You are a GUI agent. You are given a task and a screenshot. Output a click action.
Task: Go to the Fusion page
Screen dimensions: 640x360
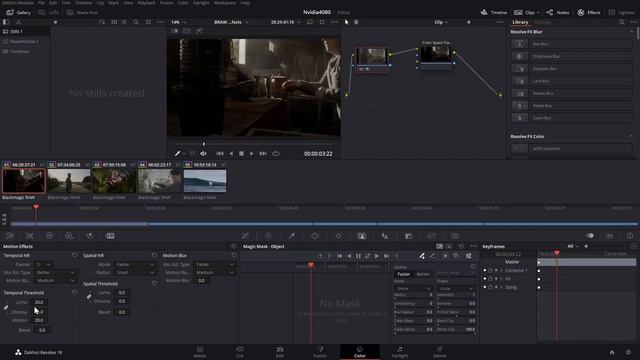(x=320, y=352)
